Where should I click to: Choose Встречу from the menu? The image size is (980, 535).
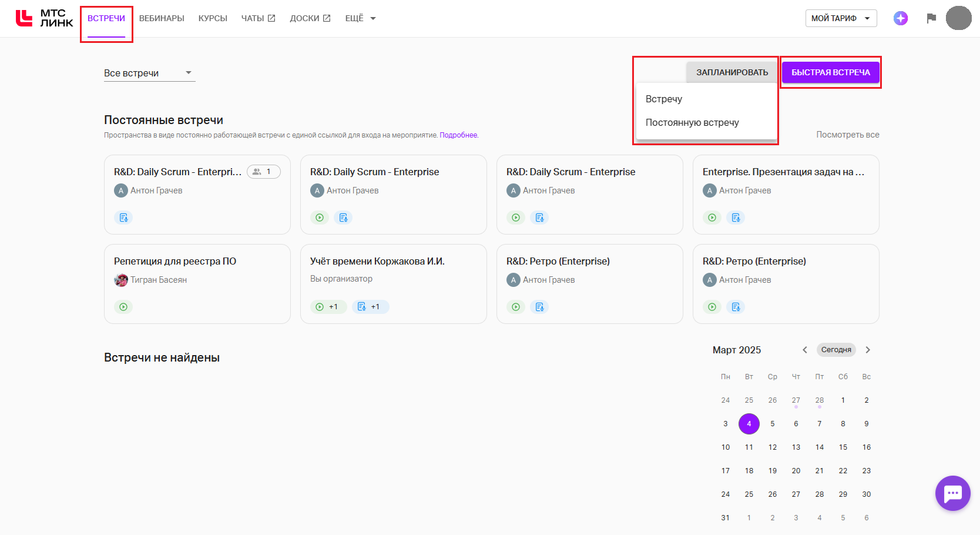[707, 99]
